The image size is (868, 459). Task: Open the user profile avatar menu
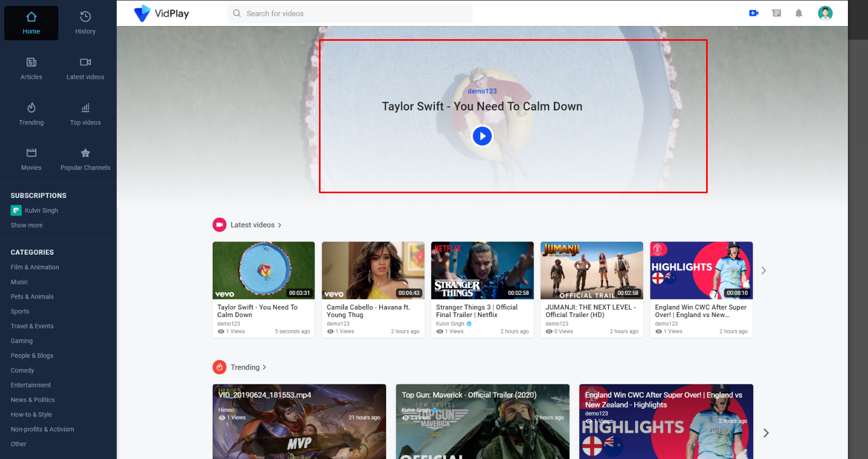pyautogui.click(x=825, y=13)
